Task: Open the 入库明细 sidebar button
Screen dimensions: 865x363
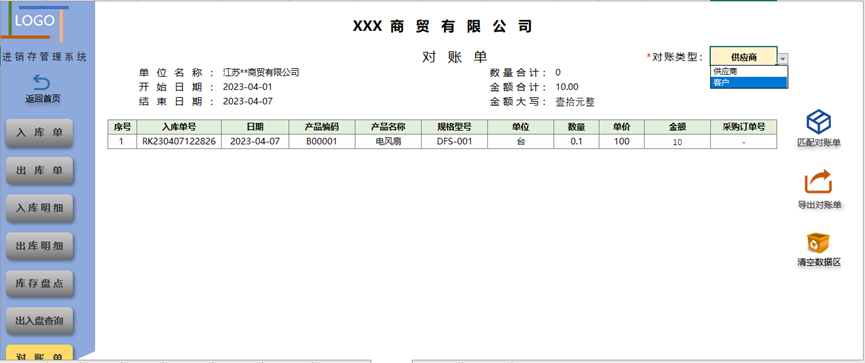Action: click(x=39, y=208)
